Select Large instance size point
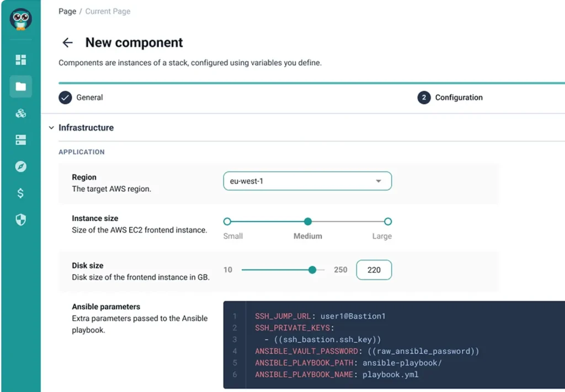 [388, 222]
